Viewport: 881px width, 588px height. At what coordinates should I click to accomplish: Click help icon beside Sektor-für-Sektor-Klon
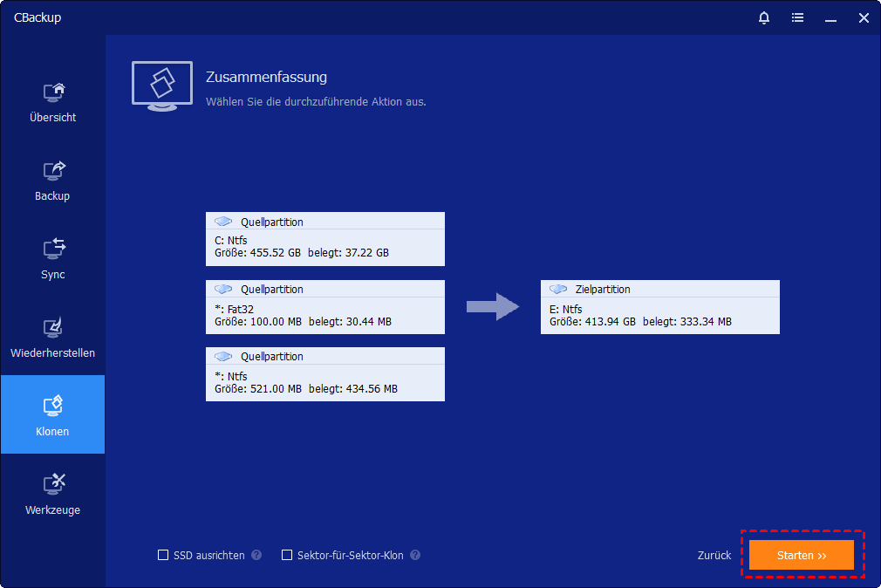415,555
